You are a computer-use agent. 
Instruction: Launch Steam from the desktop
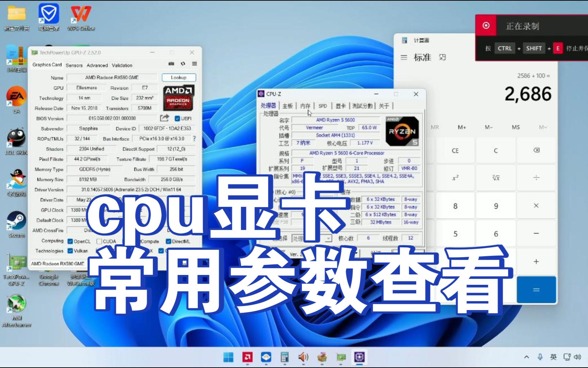pos(16,225)
